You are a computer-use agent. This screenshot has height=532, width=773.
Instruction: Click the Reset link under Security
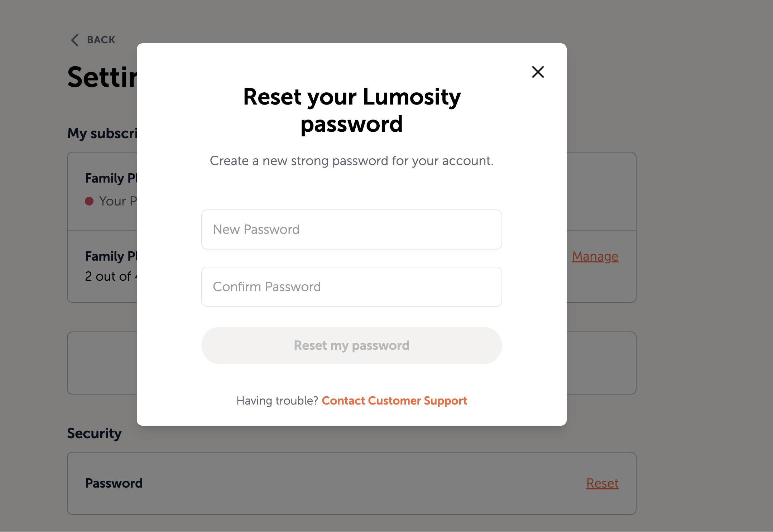pyautogui.click(x=602, y=483)
